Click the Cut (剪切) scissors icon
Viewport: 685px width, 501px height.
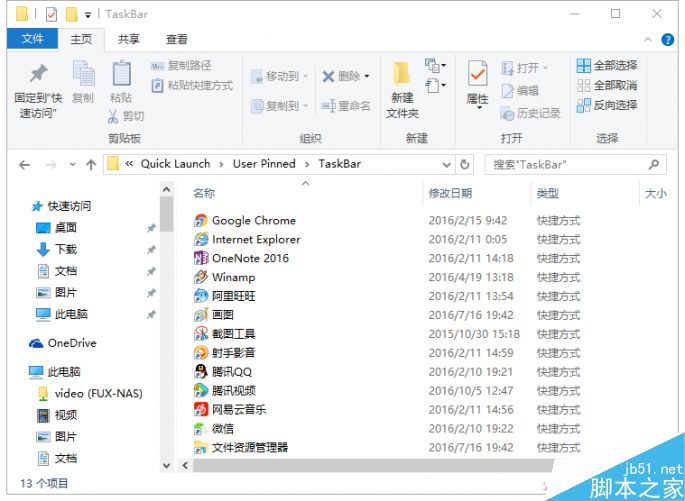(113, 116)
